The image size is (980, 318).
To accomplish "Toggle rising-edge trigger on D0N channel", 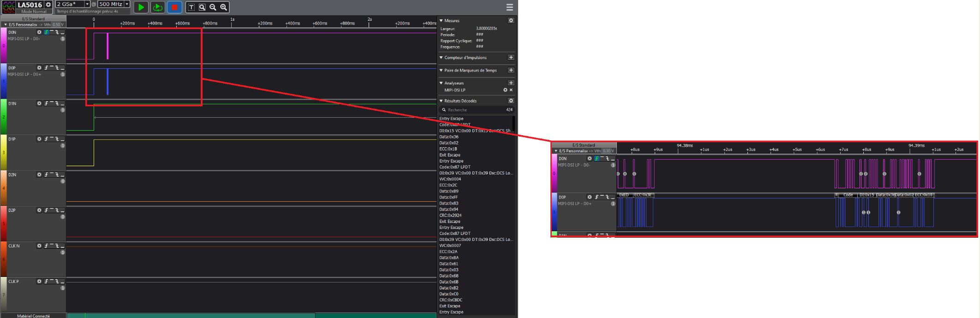I will [x=46, y=32].
